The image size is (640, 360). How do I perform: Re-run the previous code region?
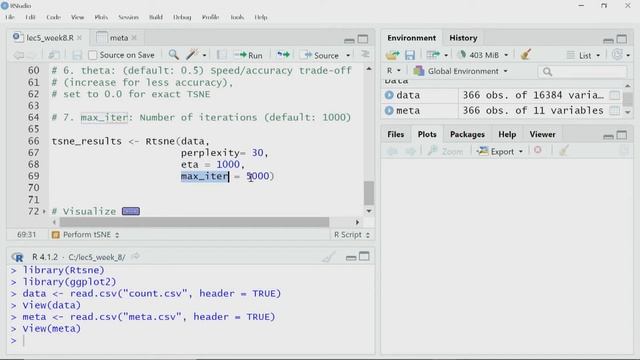tap(283, 55)
